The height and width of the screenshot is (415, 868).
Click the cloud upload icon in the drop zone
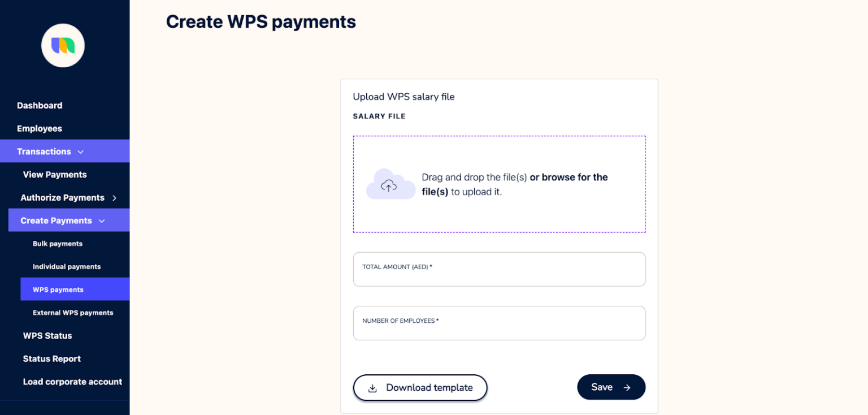[x=390, y=184]
